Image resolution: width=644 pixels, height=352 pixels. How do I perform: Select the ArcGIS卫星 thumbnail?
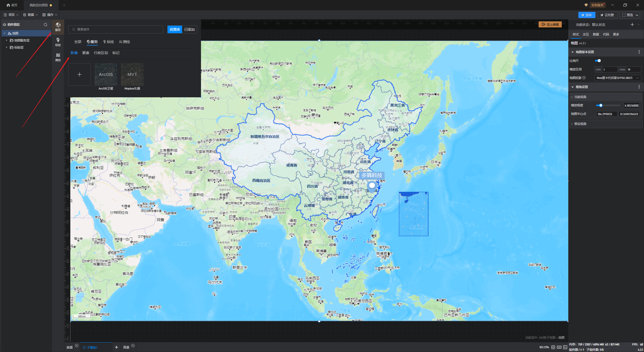[106, 75]
